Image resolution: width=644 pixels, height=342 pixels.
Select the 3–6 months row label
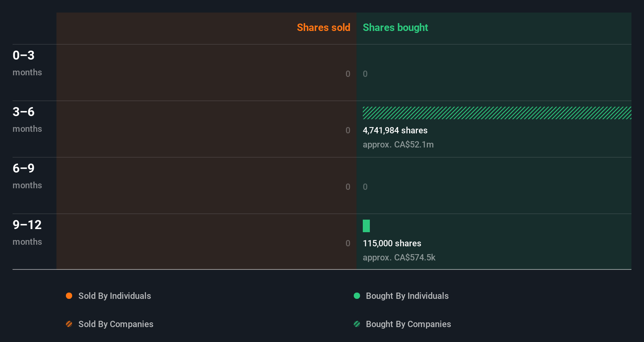pos(27,120)
